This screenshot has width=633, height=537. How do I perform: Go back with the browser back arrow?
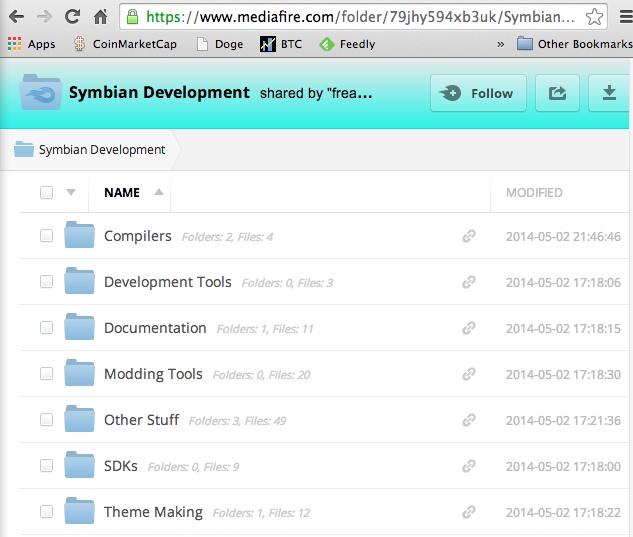click(x=16, y=17)
